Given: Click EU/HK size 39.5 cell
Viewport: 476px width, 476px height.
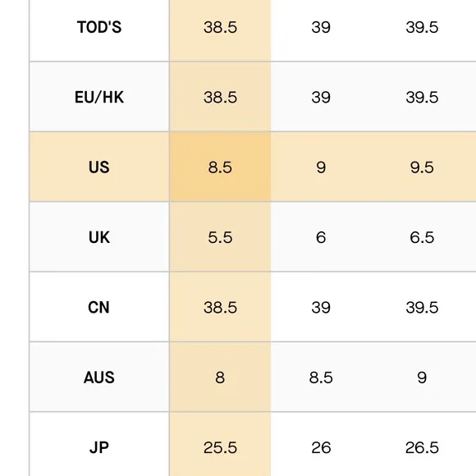Looking at the screenshot, I should 422,97.
